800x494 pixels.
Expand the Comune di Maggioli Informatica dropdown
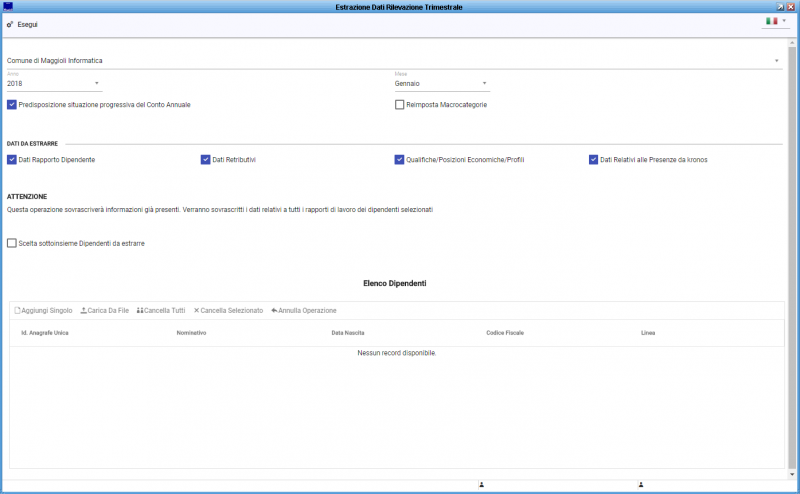point(777,61)
